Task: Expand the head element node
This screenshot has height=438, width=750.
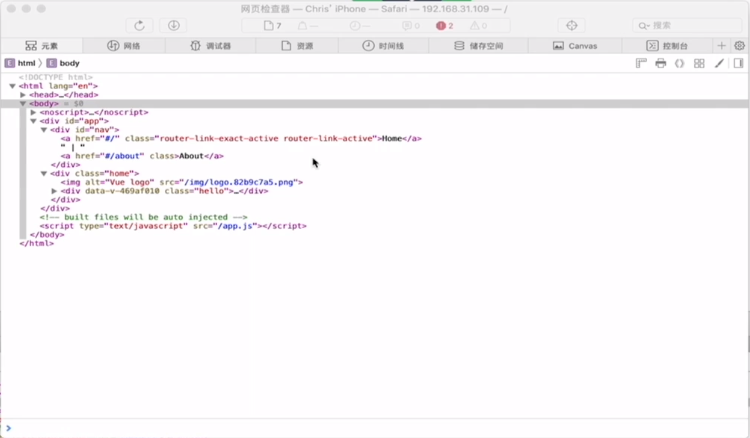Action: (22, 95)
